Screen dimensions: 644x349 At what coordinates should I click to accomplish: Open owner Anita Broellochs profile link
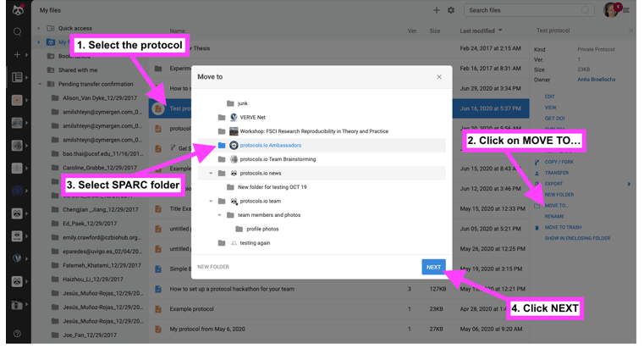(596, 80)
